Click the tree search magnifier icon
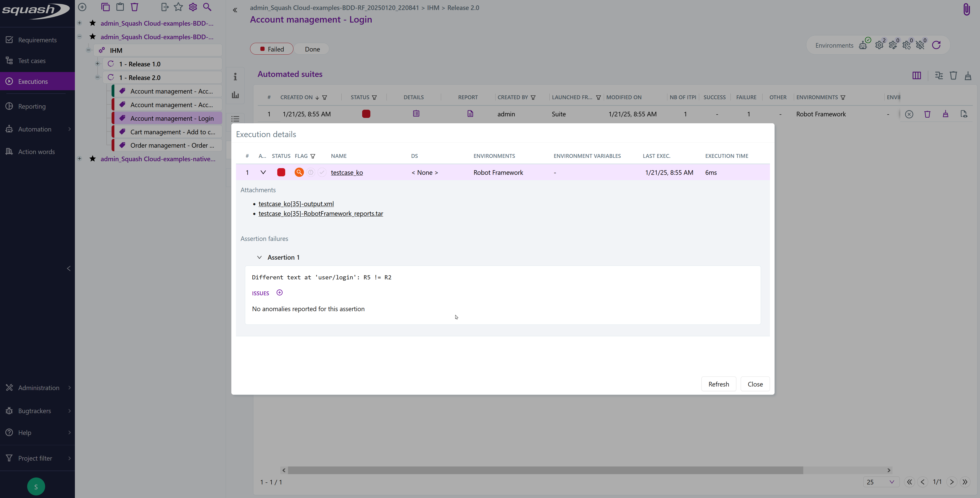 (x=207, y=7)
